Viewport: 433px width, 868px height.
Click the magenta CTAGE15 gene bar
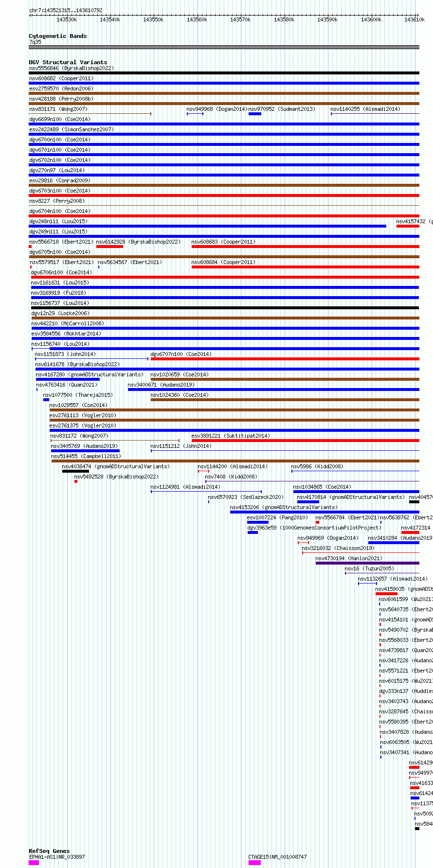pos(254,863)
